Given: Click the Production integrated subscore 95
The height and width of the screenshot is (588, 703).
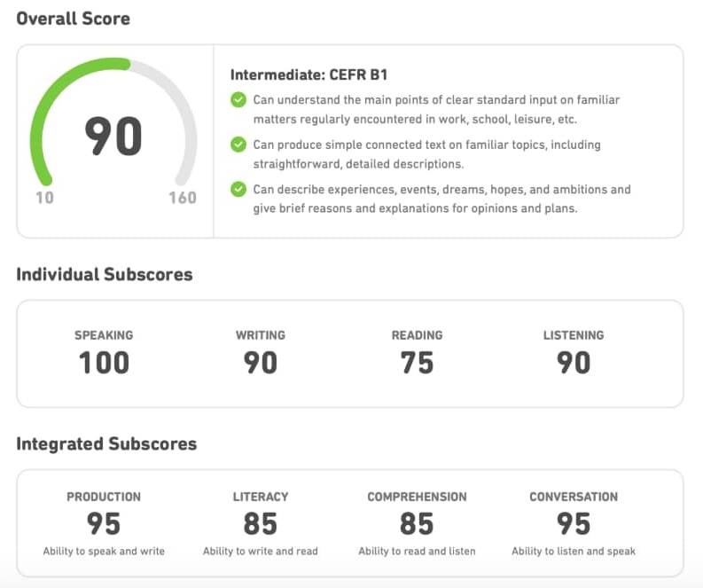Looking at the screenshot, I should click(x=104, y=523).
